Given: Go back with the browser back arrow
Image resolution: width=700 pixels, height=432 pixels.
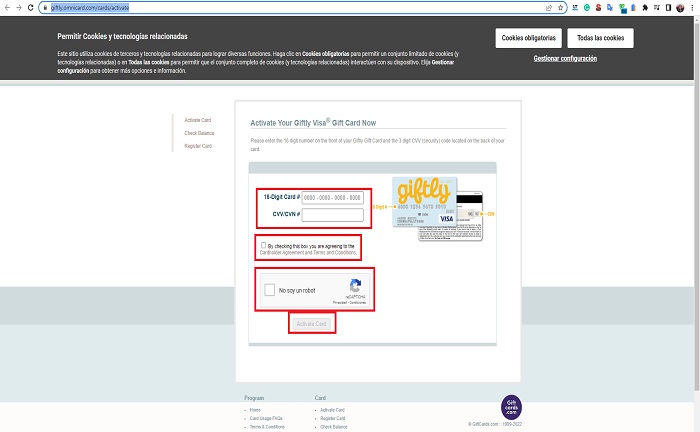Looking at the screenshot, I should [x=7, y=8].
